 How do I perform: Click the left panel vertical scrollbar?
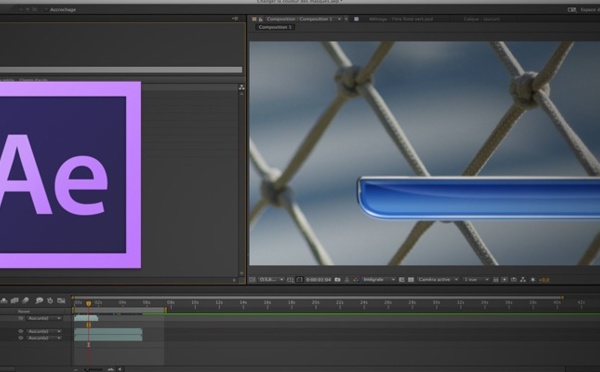tap(241, 183)
